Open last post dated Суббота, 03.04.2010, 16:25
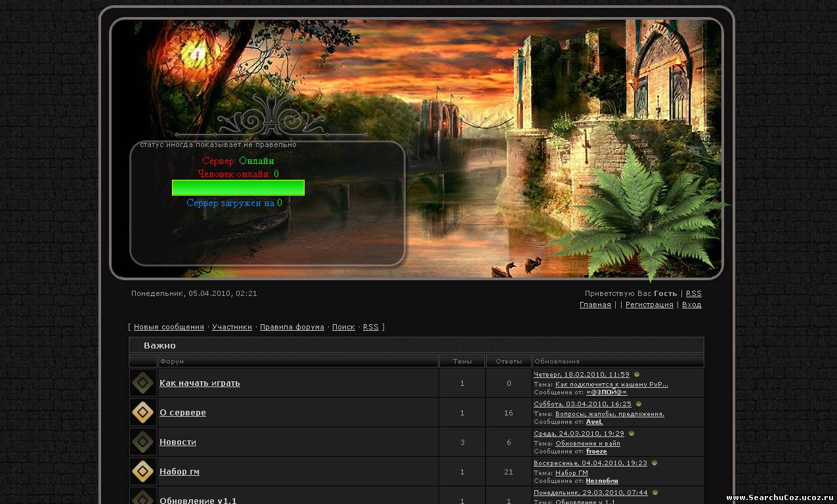Screen dimensions: 837x504 point(582,404)
